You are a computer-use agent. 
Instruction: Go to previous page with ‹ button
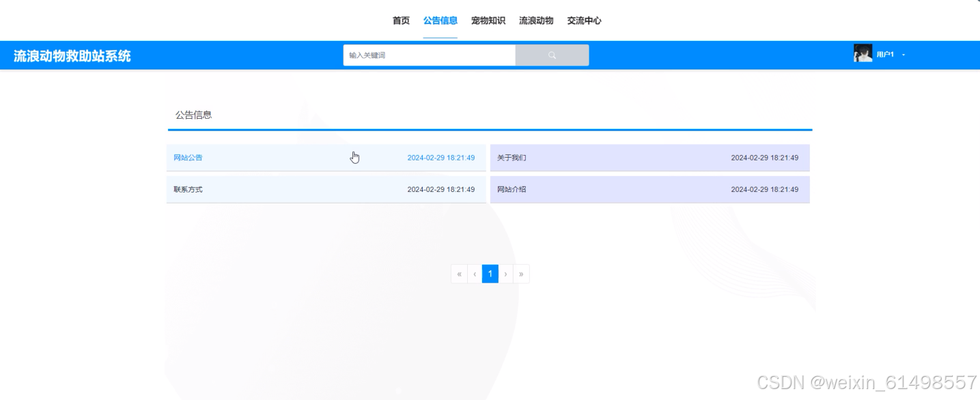[x=475, y=274]
